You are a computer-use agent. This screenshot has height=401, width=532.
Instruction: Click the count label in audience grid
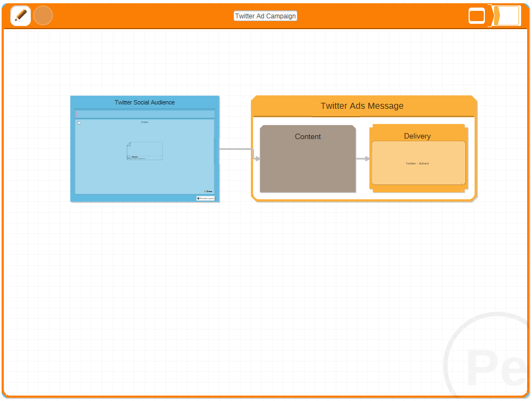point(209,192)
